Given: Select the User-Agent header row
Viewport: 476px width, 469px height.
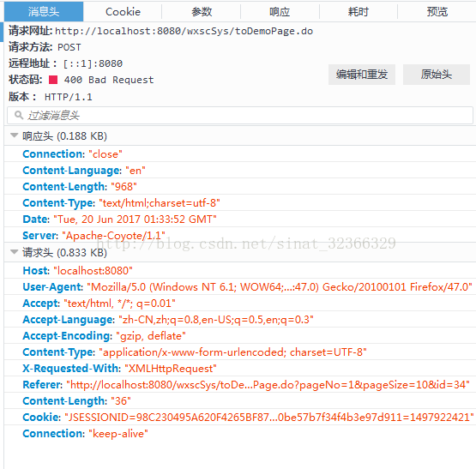Looking at the screenshot, I should coord(240,287).
